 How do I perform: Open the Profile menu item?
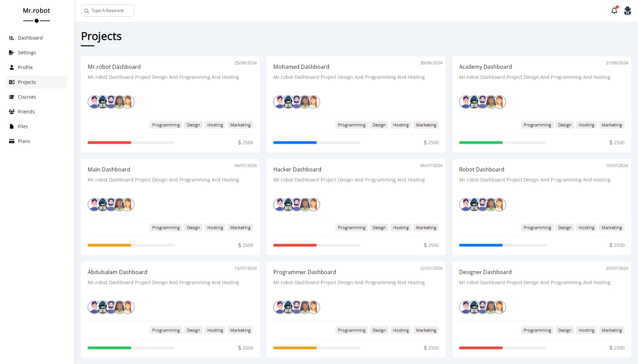25,67
